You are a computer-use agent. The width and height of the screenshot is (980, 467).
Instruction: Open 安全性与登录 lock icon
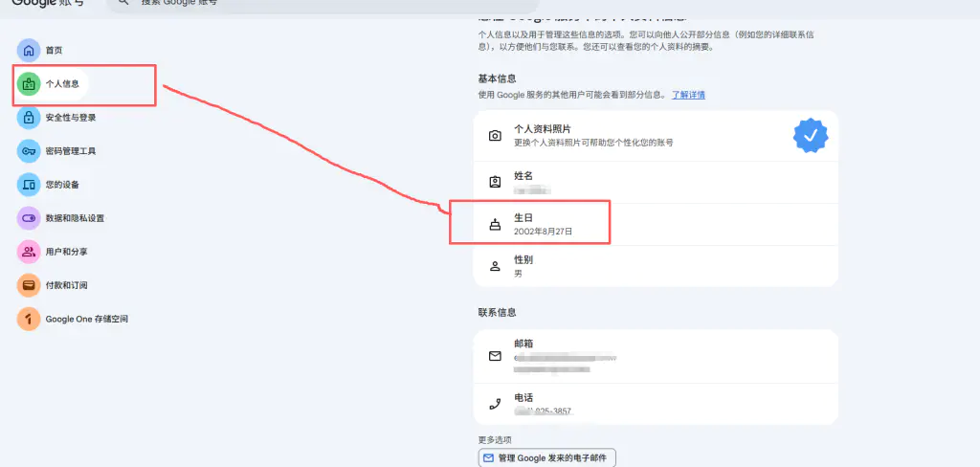(x=29, y=118)
